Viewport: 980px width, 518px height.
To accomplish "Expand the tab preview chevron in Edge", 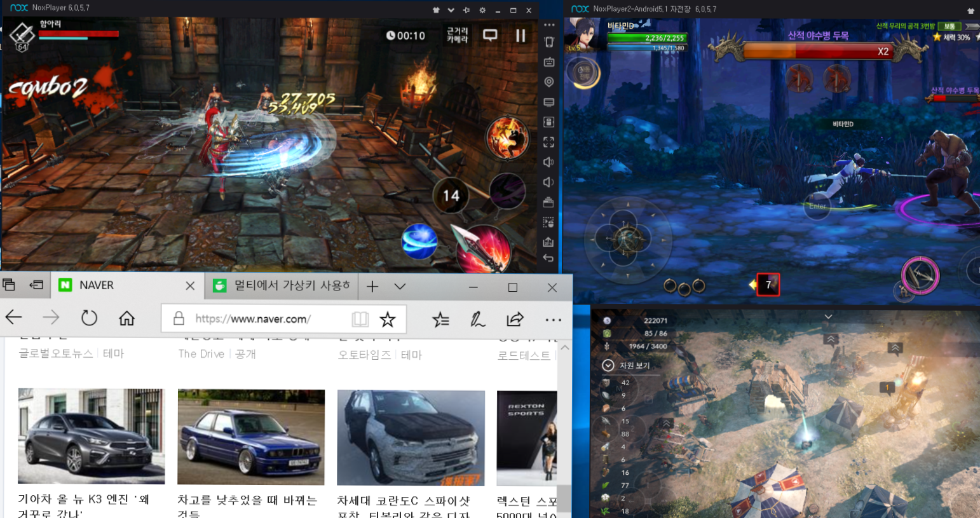I will (400, 287).
